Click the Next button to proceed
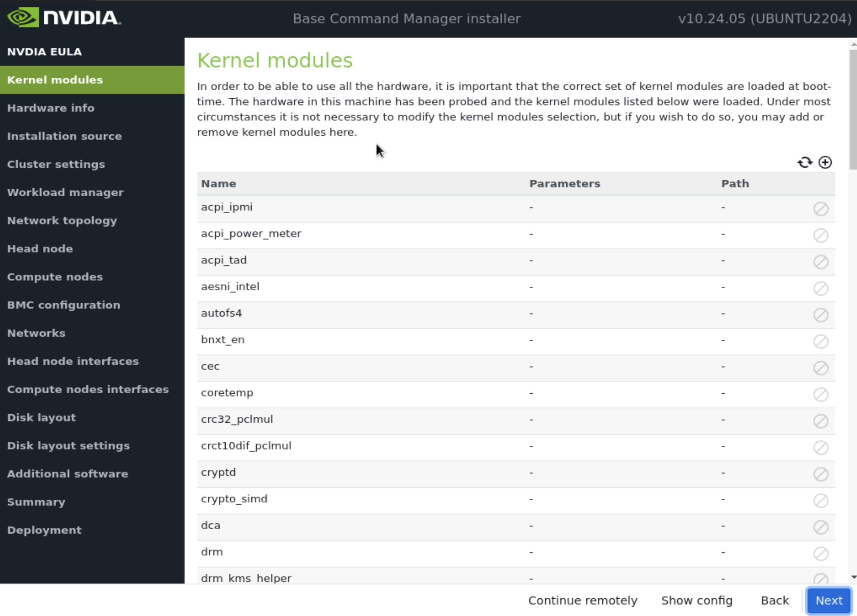The width and height of the screenshot is (857, 616). (x=828, y=600)
